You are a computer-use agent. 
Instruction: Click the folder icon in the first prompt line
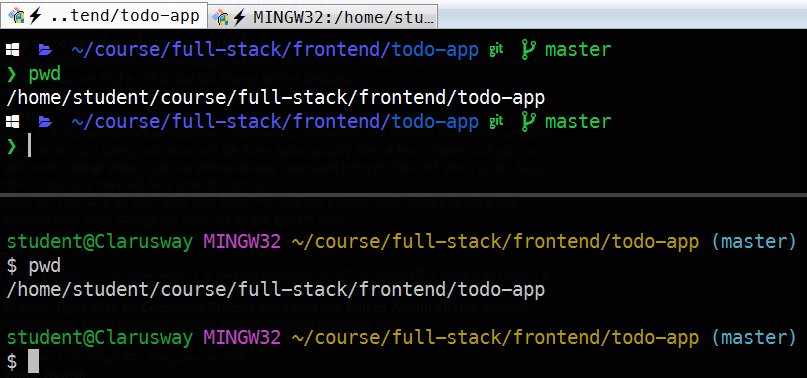point(45,50)
